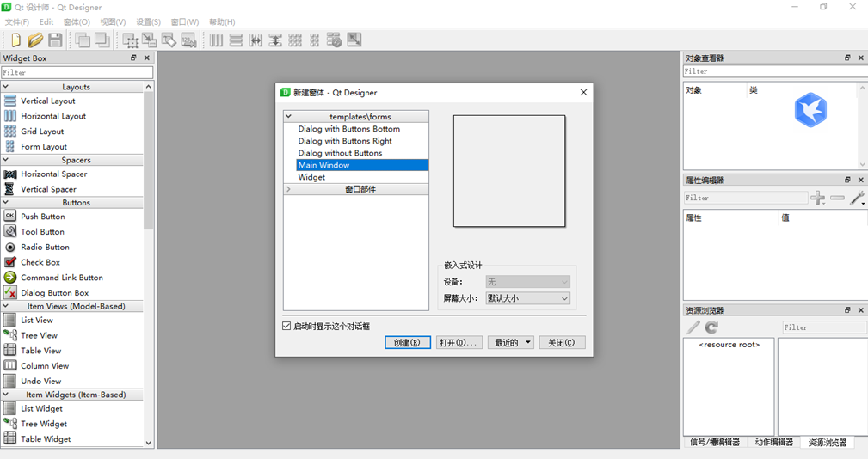
Task: Collapse the Buttons category in Widget Box
Action: click(x=5, y=202)
